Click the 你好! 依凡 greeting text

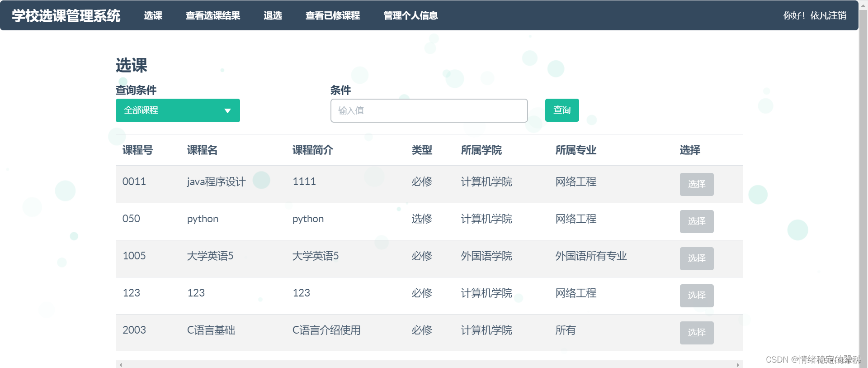[x=806, y=15]
